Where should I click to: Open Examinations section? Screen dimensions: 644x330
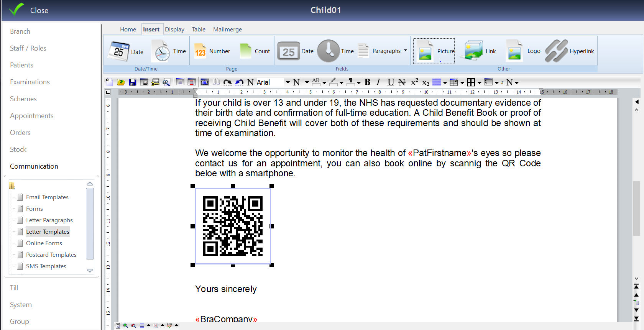point(30,82)
